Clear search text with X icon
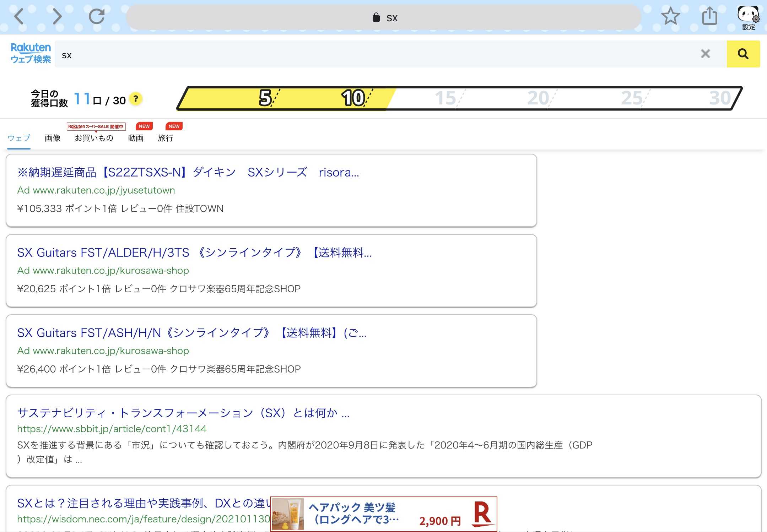 705,54
